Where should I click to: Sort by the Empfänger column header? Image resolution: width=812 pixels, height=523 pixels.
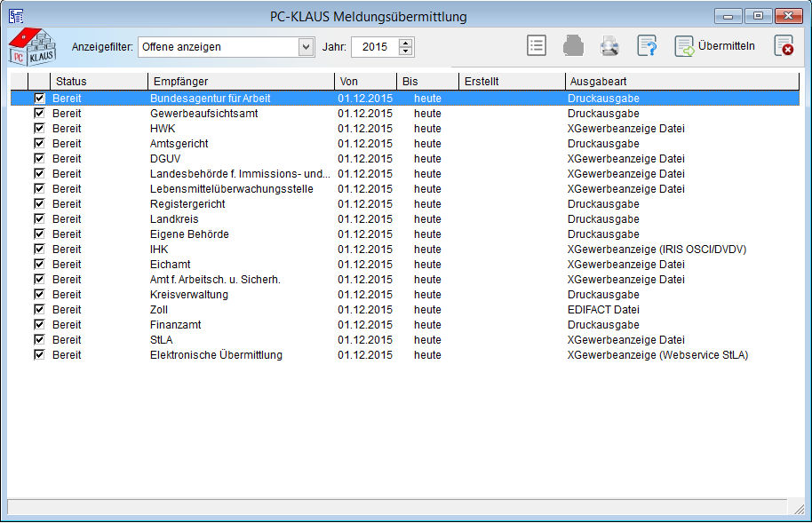[240, 82]
